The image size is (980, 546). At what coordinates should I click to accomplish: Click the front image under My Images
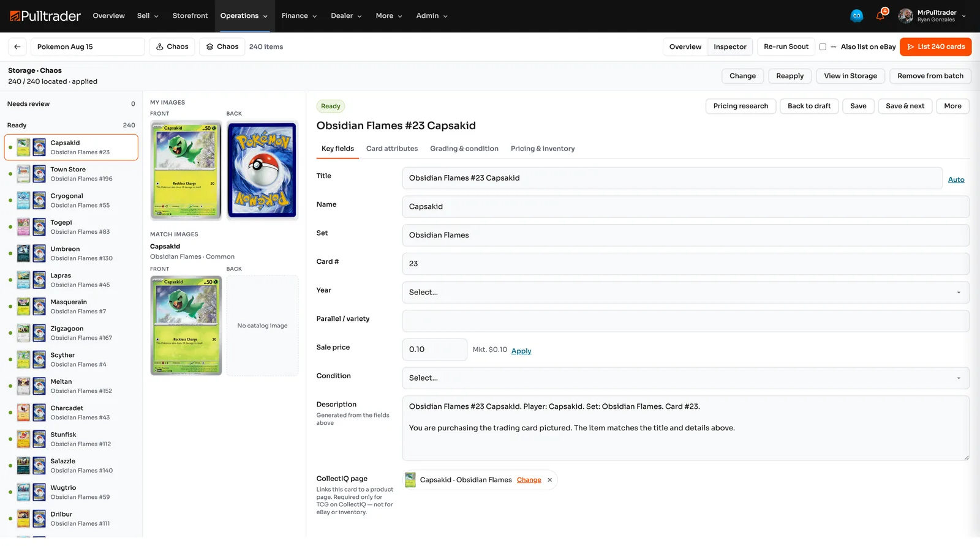coord(186,170)
